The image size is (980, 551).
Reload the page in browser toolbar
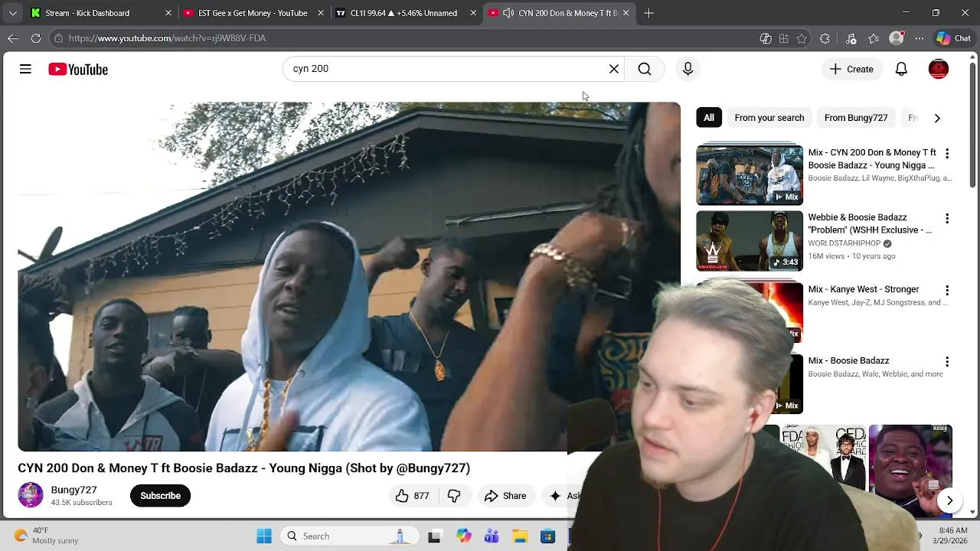coord(36,38)
